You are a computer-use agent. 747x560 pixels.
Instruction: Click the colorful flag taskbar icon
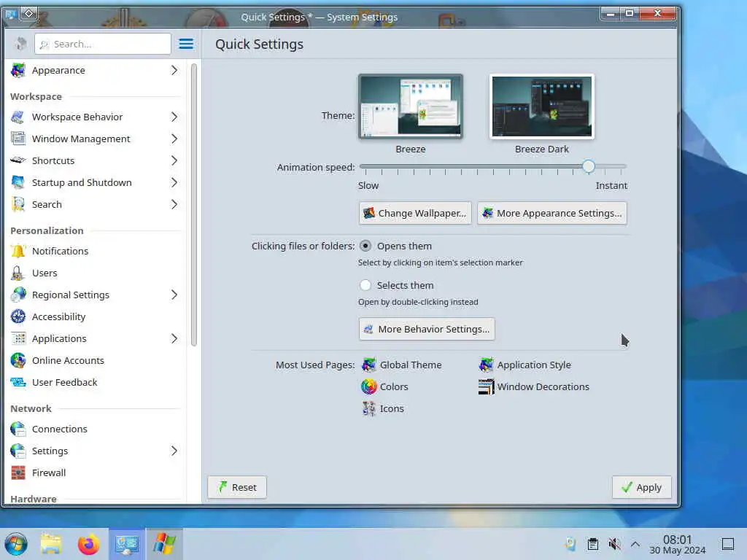coord(164,544)
